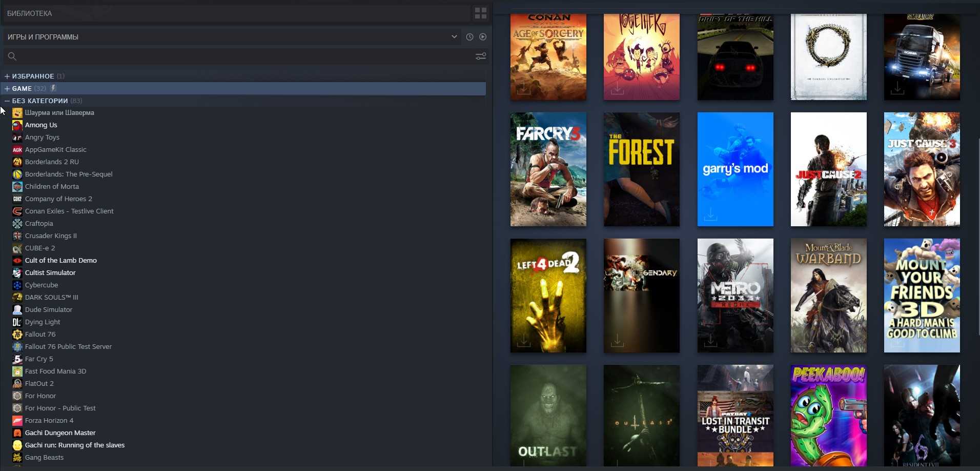The image size is (980, 471).
Task: Open the Peekaboo cover
Action: pos(829,416)
